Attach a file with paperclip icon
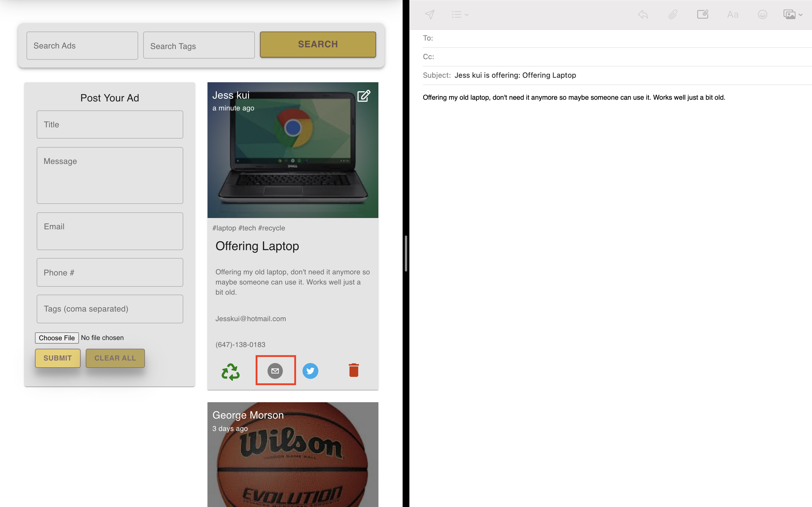Viewport: 812px width, 507px height. (673, 14)
